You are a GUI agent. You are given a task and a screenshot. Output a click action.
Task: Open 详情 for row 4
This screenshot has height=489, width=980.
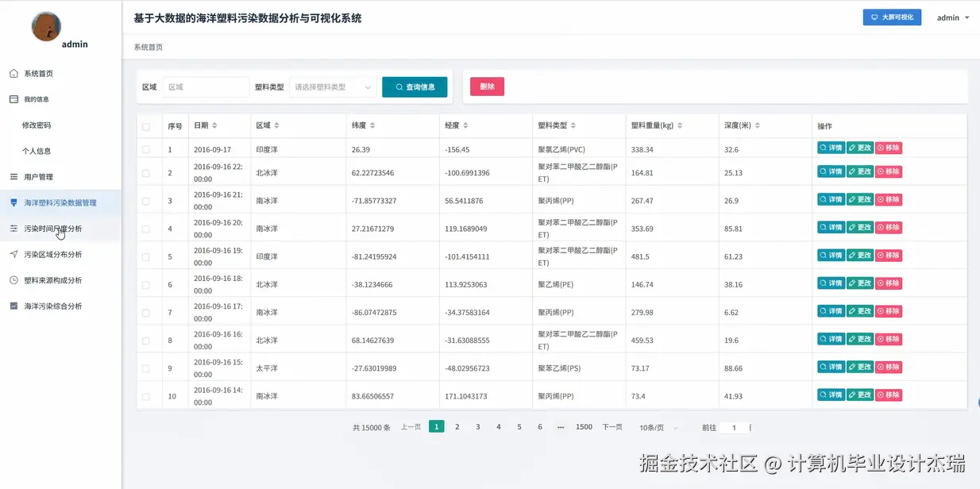[831, 227]
